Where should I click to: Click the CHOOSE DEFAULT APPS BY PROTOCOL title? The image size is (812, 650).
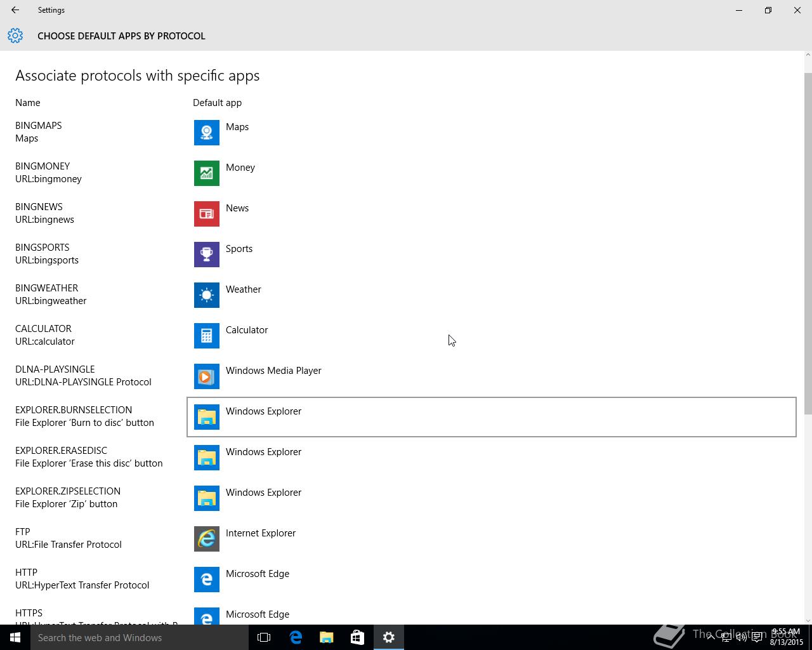(121, 36)
